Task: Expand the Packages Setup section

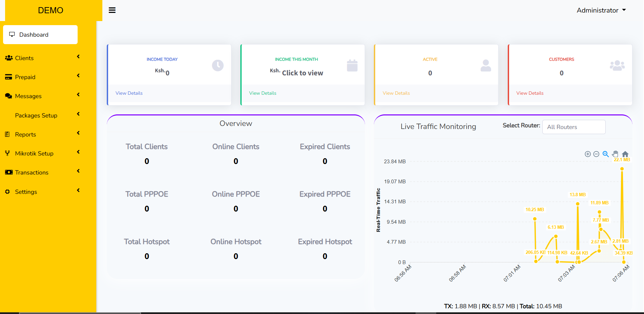Action: click(78, 114)
